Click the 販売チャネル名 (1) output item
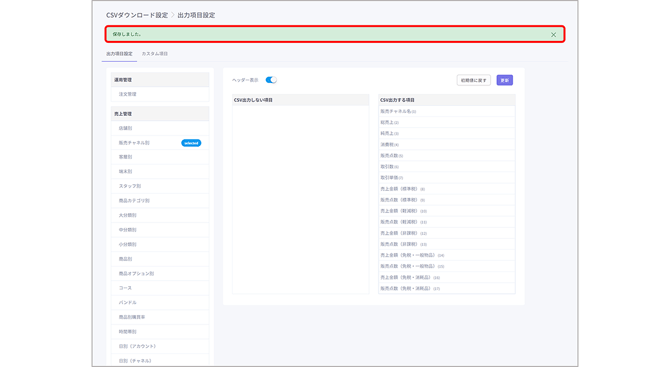The width and height of the screenshot is (670, 367). [x=447, y=111]
